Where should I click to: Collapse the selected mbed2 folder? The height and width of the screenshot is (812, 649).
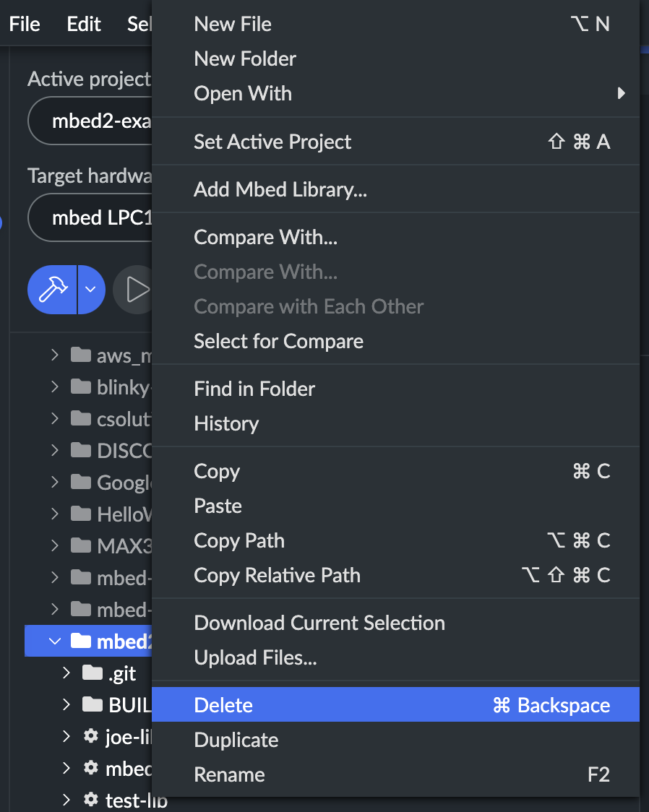(54, 641)
